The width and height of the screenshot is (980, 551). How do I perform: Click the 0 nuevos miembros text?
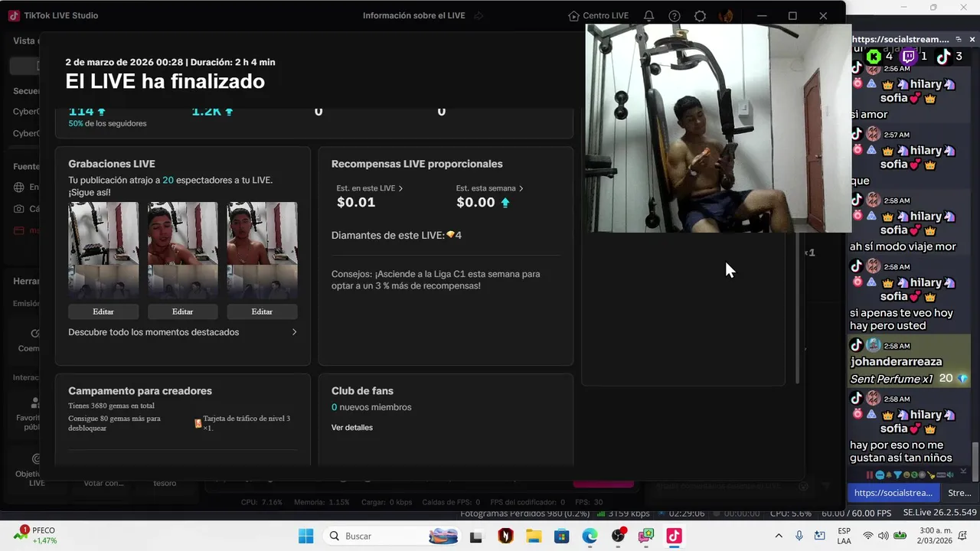(371, 407)
